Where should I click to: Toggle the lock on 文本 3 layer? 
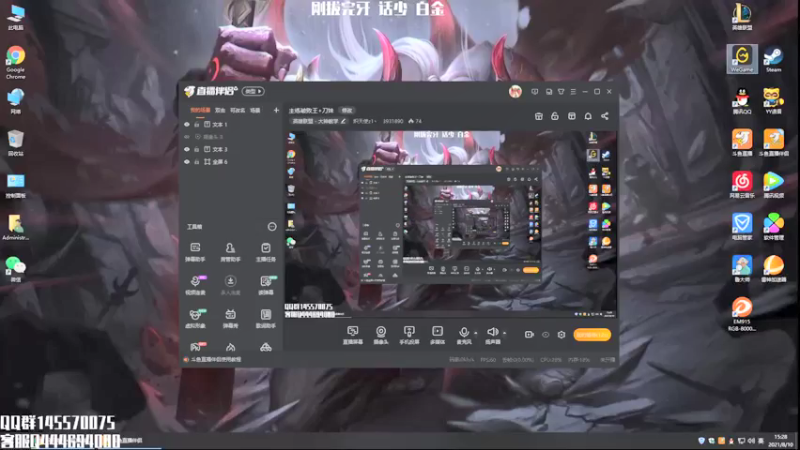(x=196, y=149)
